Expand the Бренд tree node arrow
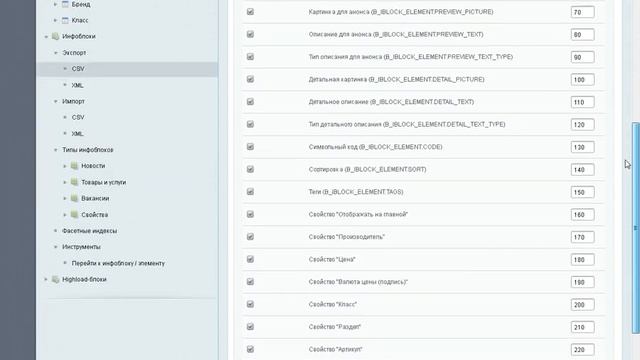This screenshot has width=640, height=360. [x=56, y=4]
